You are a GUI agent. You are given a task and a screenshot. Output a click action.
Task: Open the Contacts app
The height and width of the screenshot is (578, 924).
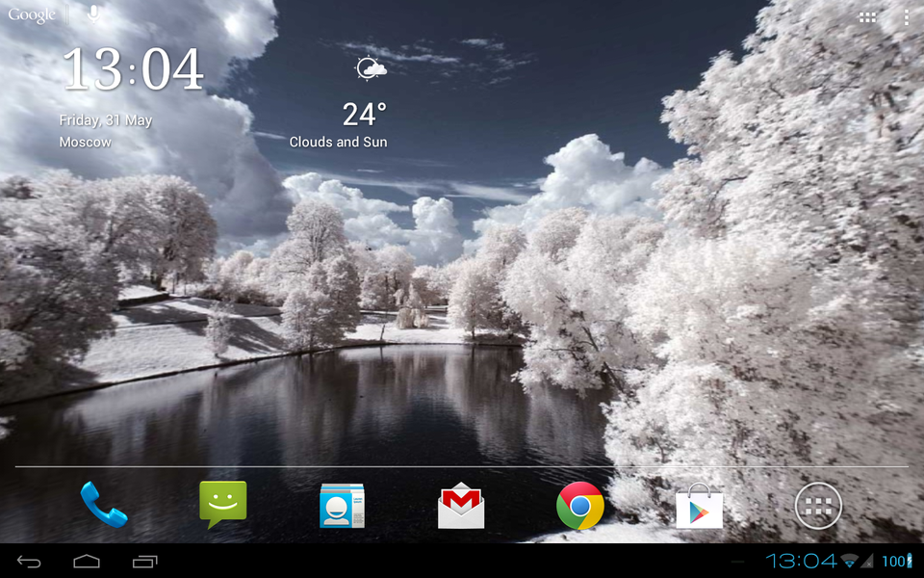point(342,505)
